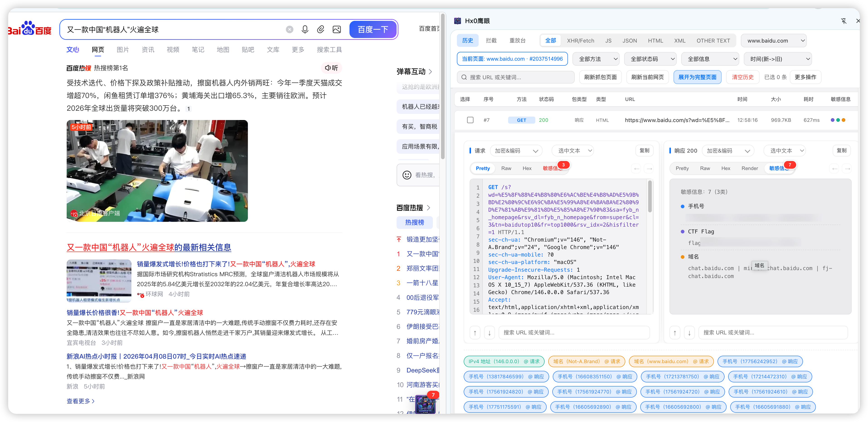Click request panel search input

pos(574,333)
